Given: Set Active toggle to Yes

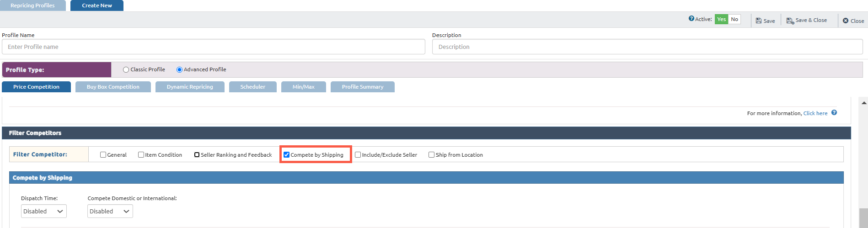Looking at the screenshot, I should pyautogui.click(x=721, y=19).
